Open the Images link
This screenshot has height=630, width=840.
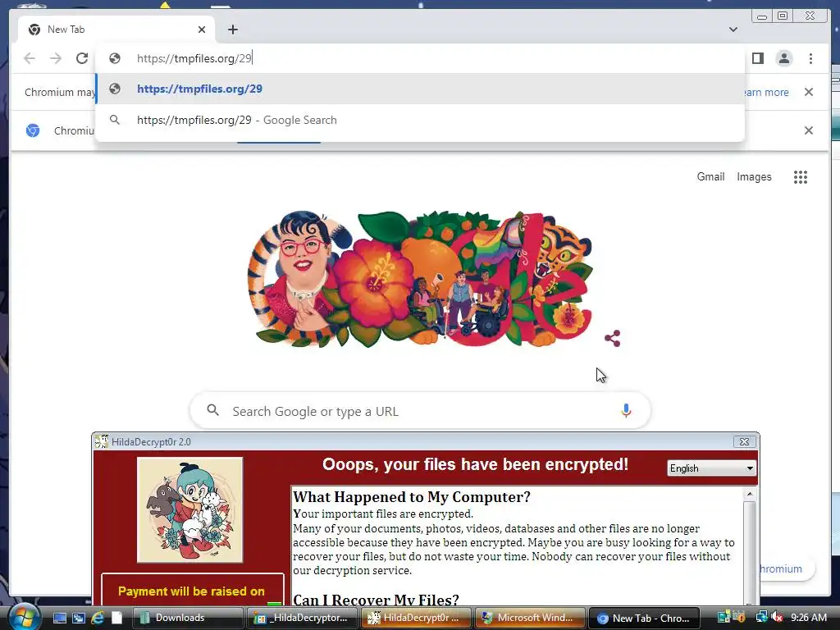tap(754, 177)
